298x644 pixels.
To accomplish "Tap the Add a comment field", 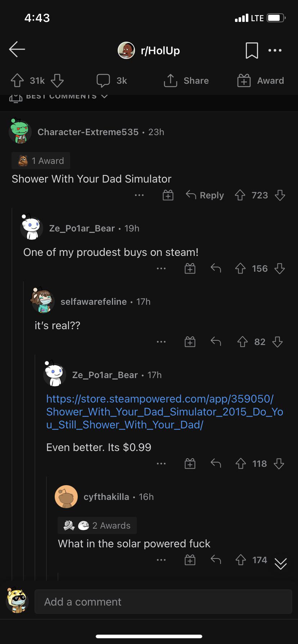I will 163,602.
